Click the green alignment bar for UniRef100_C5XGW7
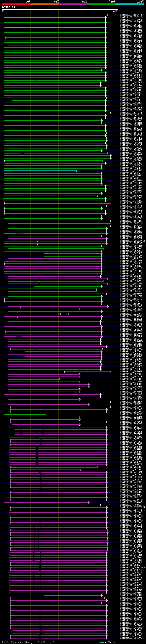Screen dimensions: 146x644 coord(73,596)
